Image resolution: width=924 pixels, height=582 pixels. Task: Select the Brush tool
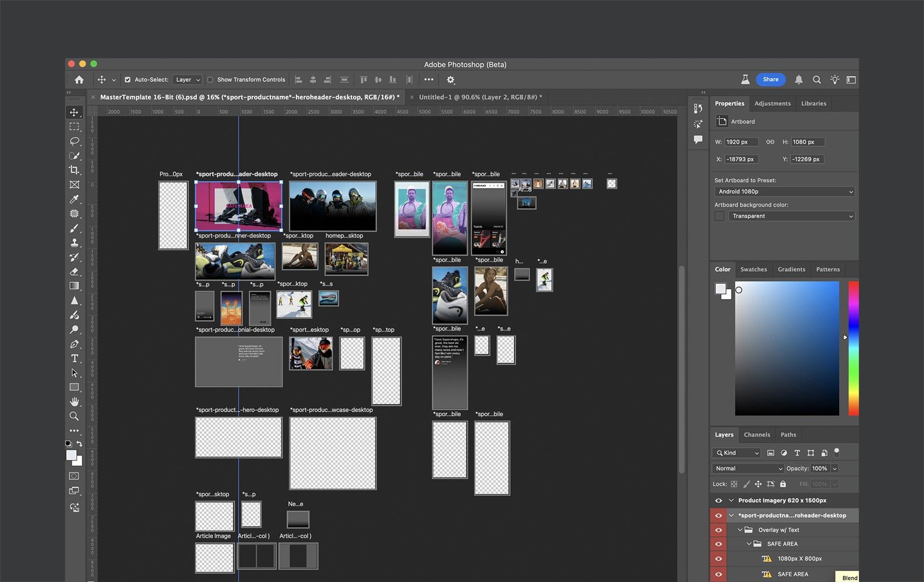(x=74, y=228)
